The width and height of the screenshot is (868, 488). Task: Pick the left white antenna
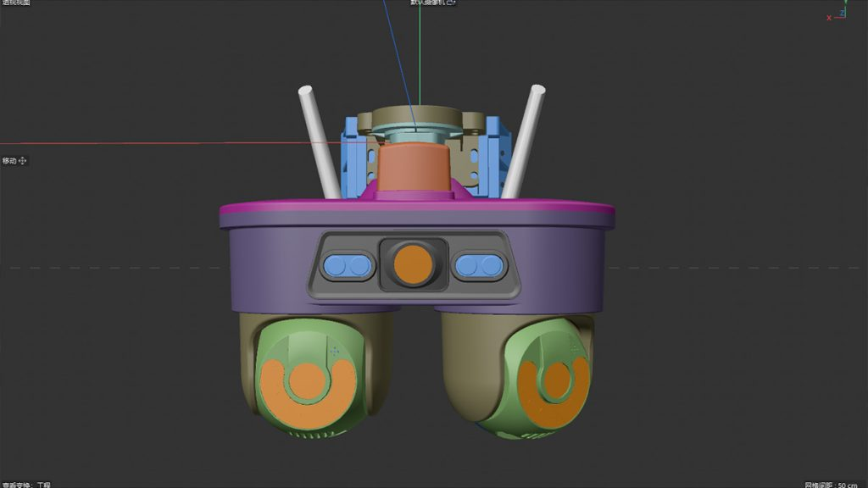314,140
